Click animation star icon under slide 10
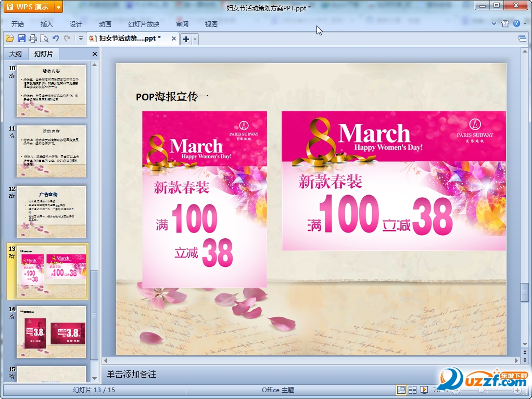This screenshot has height=399, width=532. pos(11,75)
